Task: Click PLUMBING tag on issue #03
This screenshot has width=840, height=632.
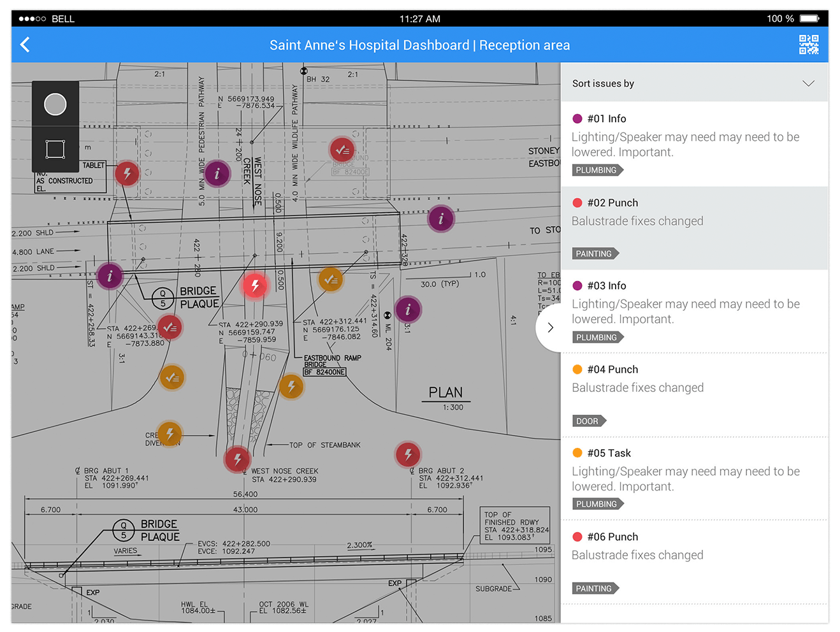Action: tap(598, 338)
